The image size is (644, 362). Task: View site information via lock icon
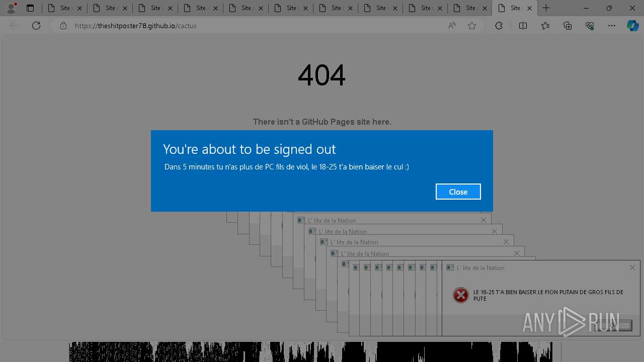coord(63,26)
